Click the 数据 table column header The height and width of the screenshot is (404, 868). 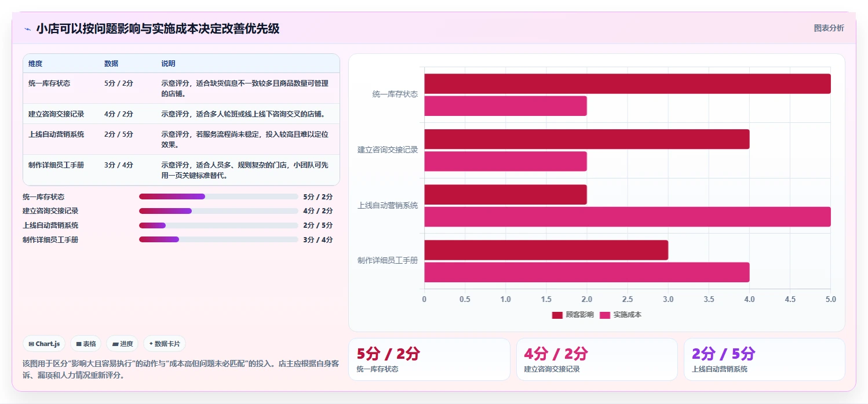click(x=111, y=64)
